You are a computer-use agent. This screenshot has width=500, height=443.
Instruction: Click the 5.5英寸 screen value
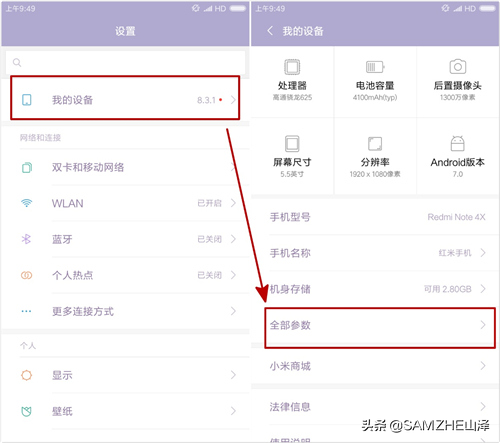[x=292, y=174]
